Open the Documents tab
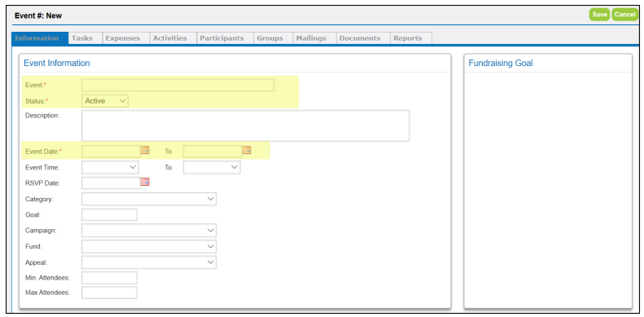This screenshot has height=317, width=644. (362, 38)
